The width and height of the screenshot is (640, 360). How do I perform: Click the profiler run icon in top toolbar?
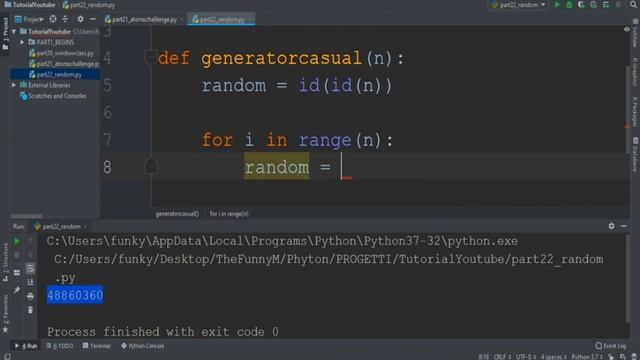593,5
